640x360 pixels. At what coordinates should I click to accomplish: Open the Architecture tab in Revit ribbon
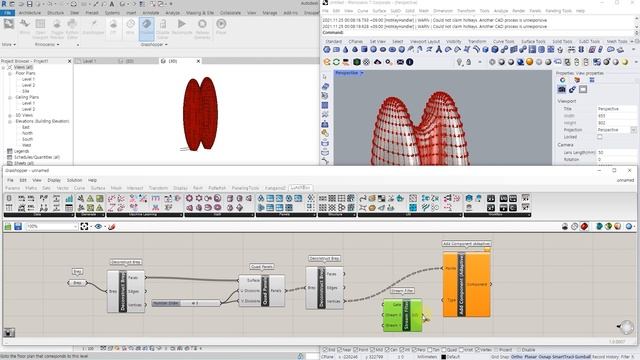coord(30,13)
